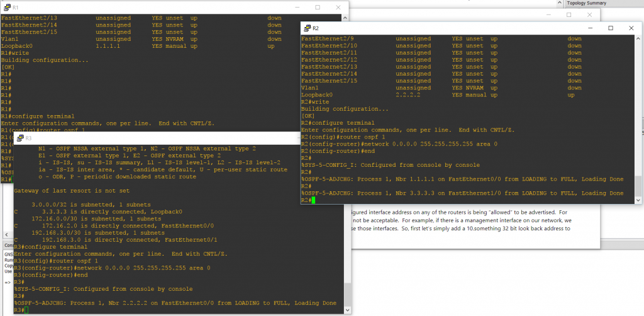The image size is (644, 316).
Task: Click the green cursor at R3 prompt
Action: (26, 310)
